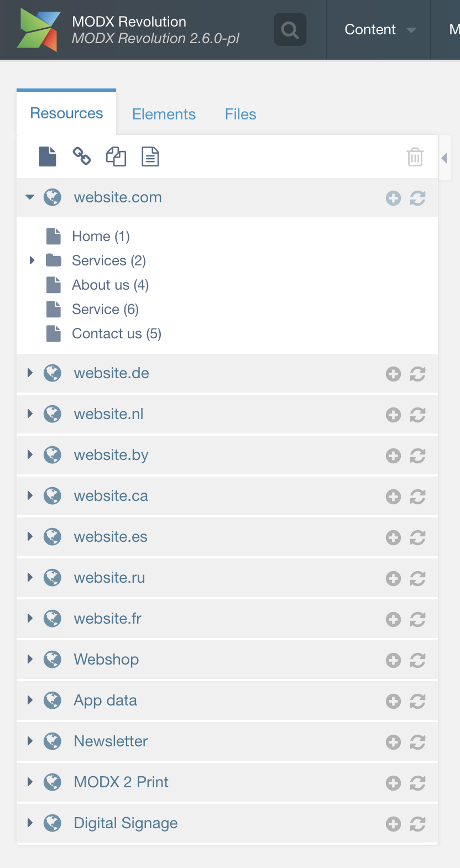
Task: Click the New Document toolbar icon
Action: click(x=48, y=156)
